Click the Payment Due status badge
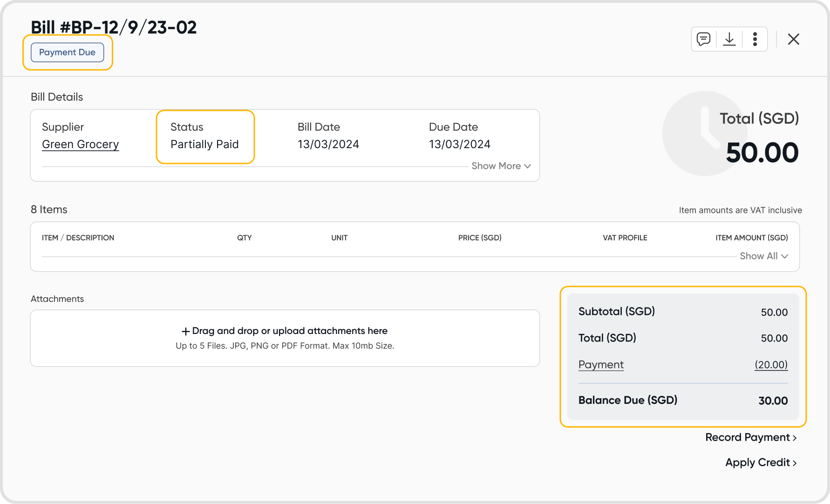 pyautogui.click(x=67, y=52)
